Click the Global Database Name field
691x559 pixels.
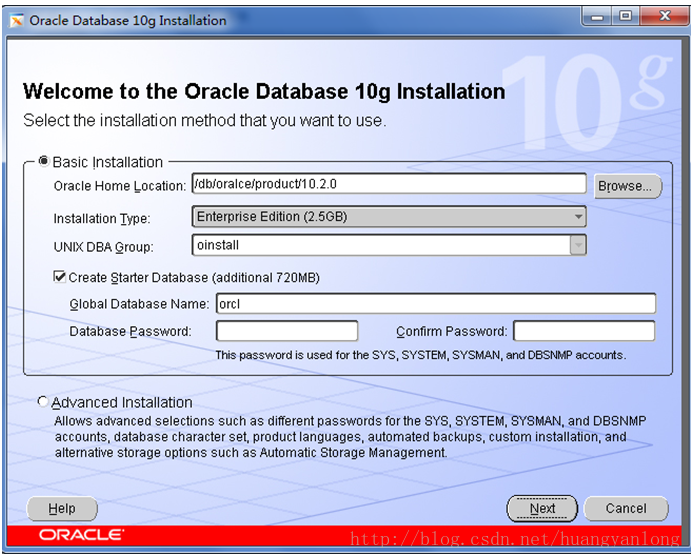click(x=436, y=304)
